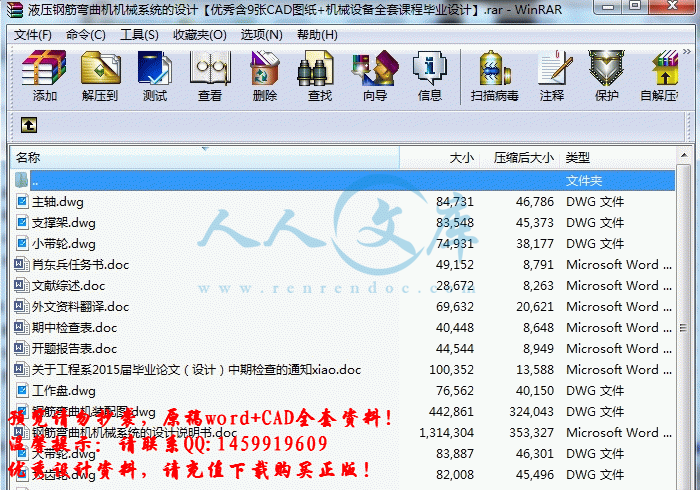Launch the 向导 (Wizard) tool

(375, 67)
